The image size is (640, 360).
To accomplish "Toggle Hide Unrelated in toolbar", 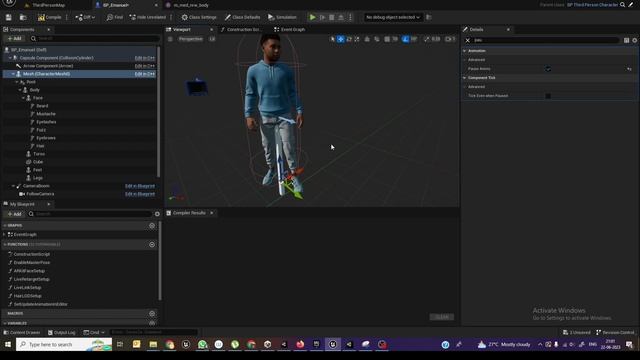I will pyautogui.click(x=148, y=17).
